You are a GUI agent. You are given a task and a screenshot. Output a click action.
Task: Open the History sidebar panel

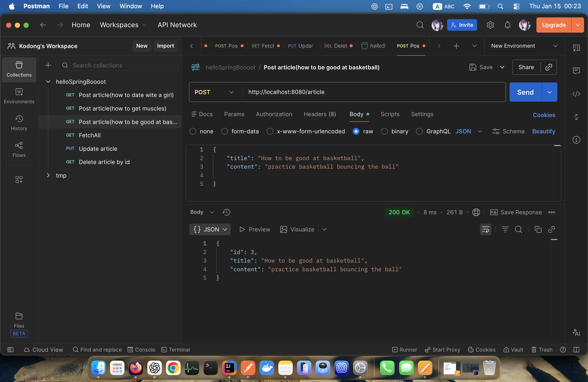pyautogui.click(x=19, y=123)
